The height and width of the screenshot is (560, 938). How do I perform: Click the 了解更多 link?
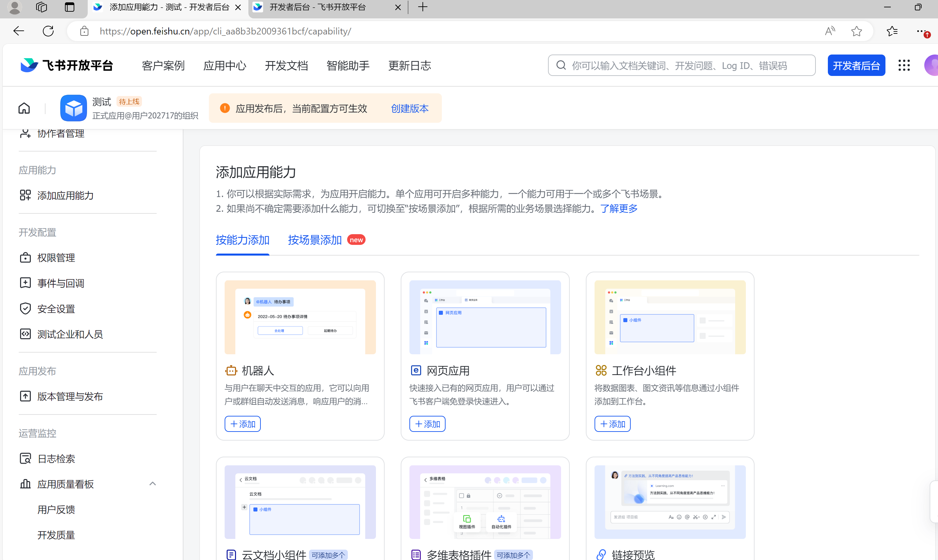point(619,208)
